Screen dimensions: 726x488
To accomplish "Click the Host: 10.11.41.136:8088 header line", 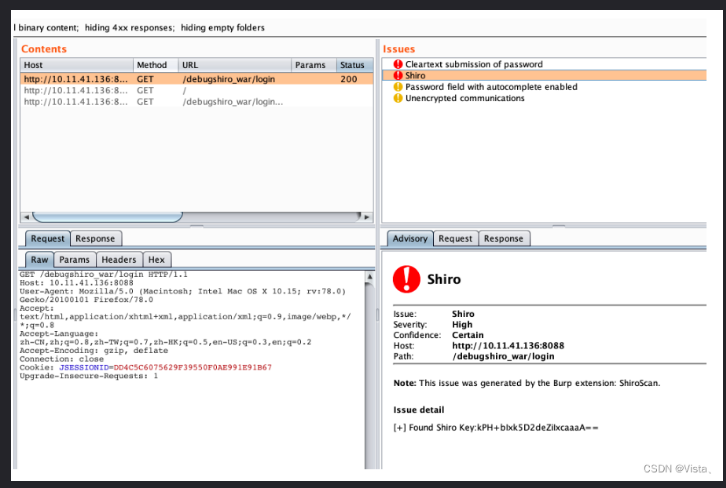I will pyautogui.click(x=76, y=283).
